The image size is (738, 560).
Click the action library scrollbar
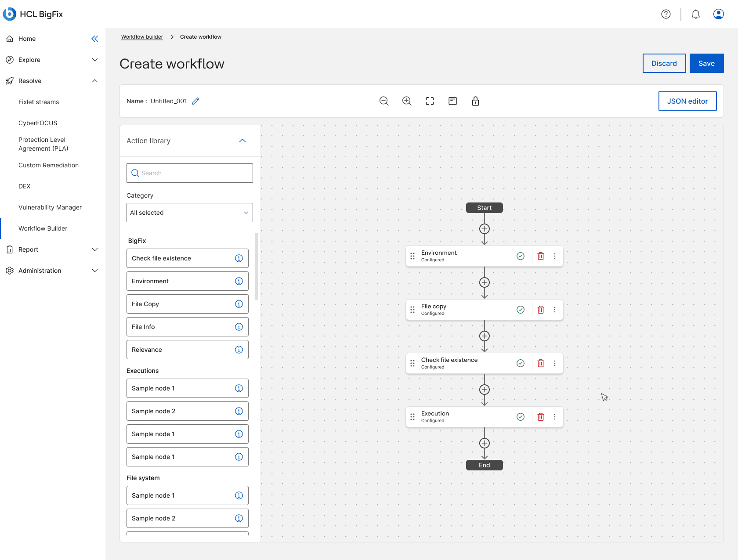[x=257, y=266]
